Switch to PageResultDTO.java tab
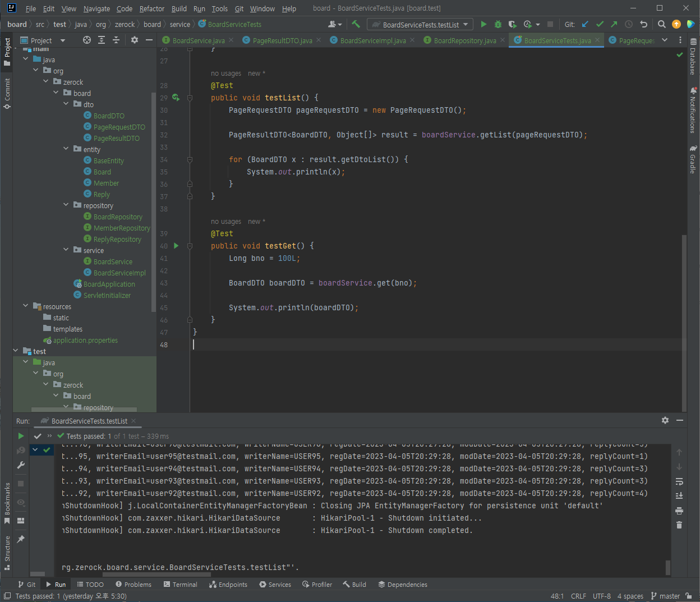 click(283, 40)
